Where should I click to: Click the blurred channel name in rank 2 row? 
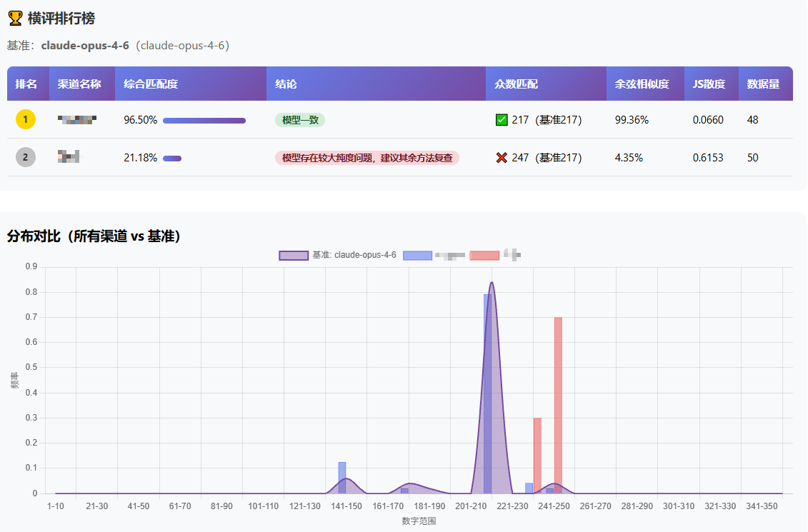[69, 156]
